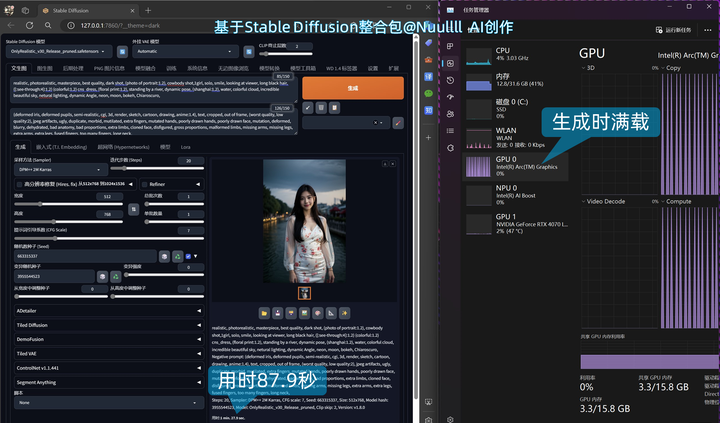Send the image to extras with the ruler icon

(x=331, y=313)
